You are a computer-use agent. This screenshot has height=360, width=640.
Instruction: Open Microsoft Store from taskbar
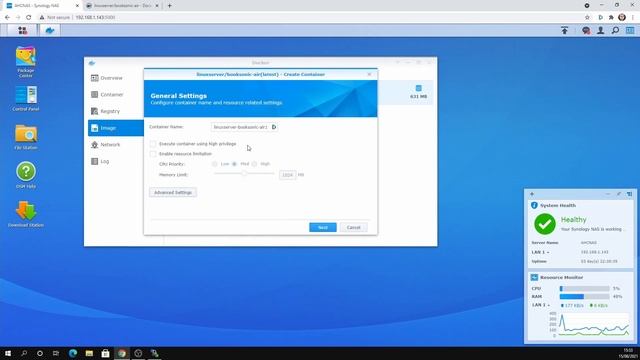(105, 353)
